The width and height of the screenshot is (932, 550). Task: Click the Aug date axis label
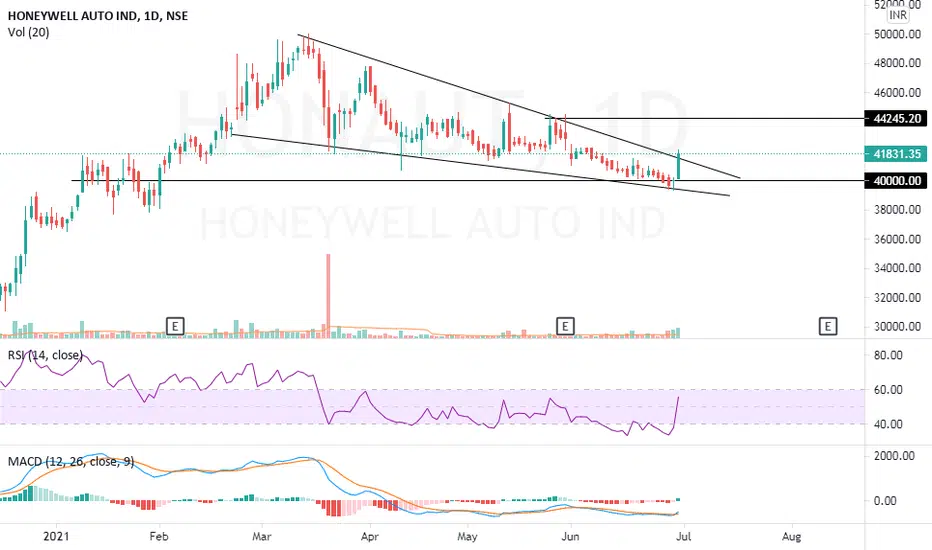pos(791,536)
